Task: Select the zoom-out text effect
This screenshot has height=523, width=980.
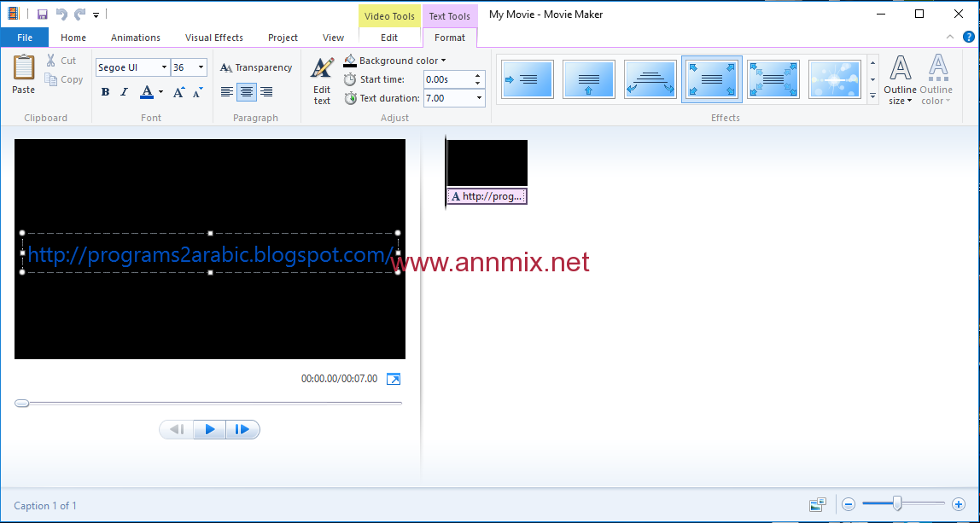Action: [773, 79]
